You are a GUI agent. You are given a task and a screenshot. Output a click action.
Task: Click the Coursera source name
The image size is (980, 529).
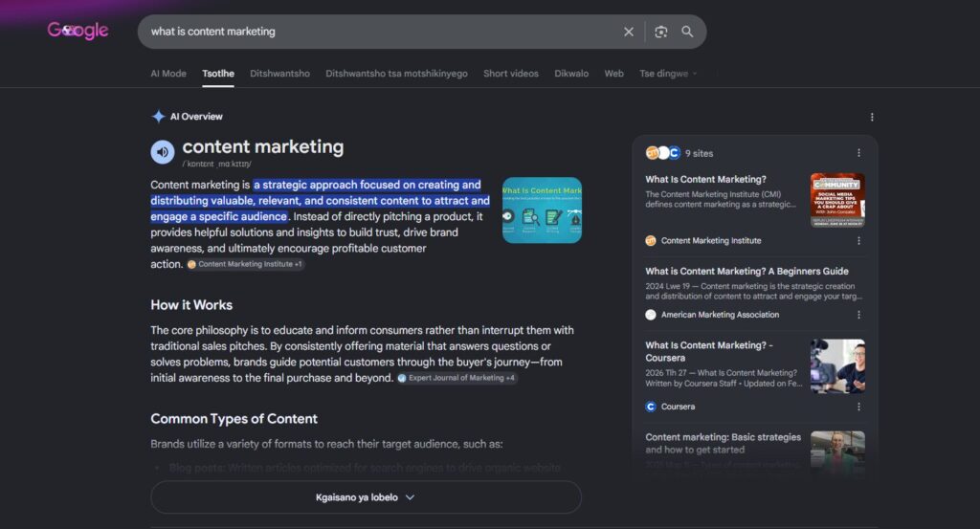point(679,407)
